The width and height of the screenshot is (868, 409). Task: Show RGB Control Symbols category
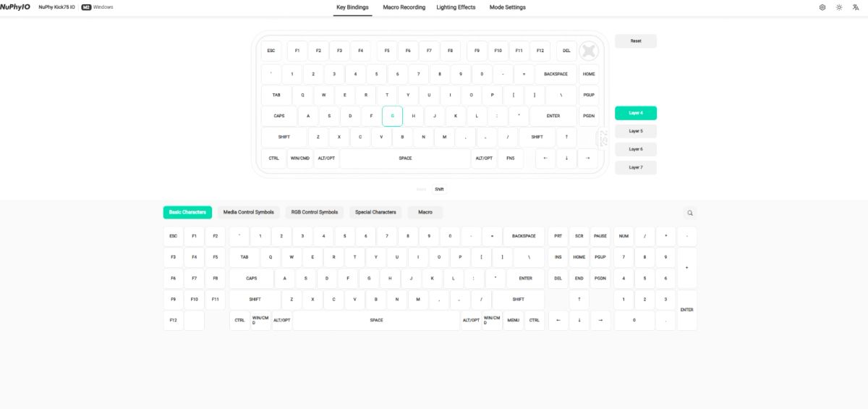(315, 212)
